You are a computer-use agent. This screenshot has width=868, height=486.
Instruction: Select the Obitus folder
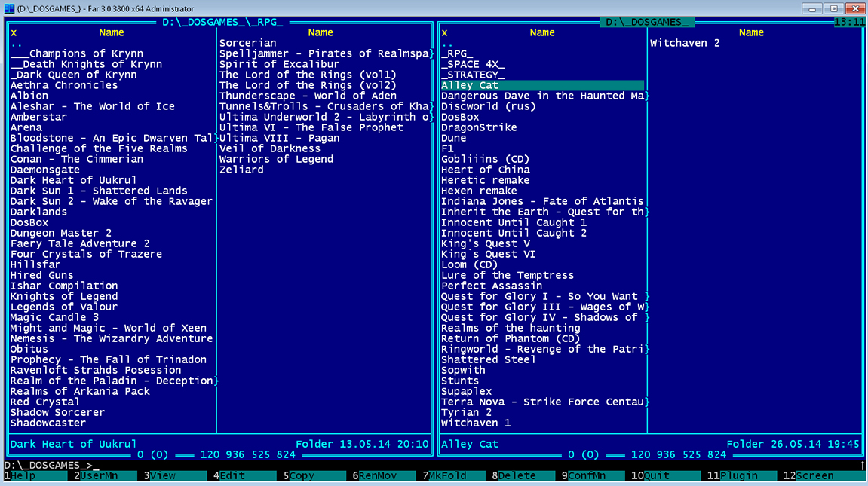pyautogui.click(x=29, y=349)
